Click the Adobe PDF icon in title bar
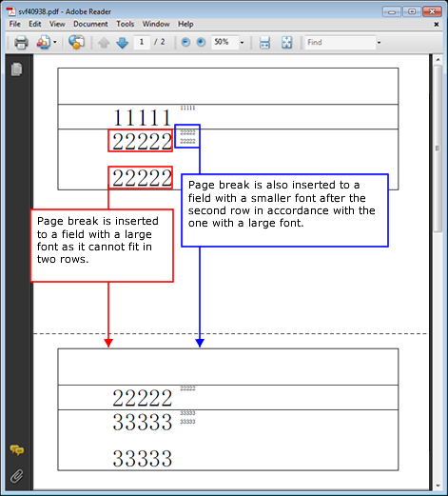Image resolution: width=448 pixels, height=496 pixels. pyautogui.click(x=11, y=11)
